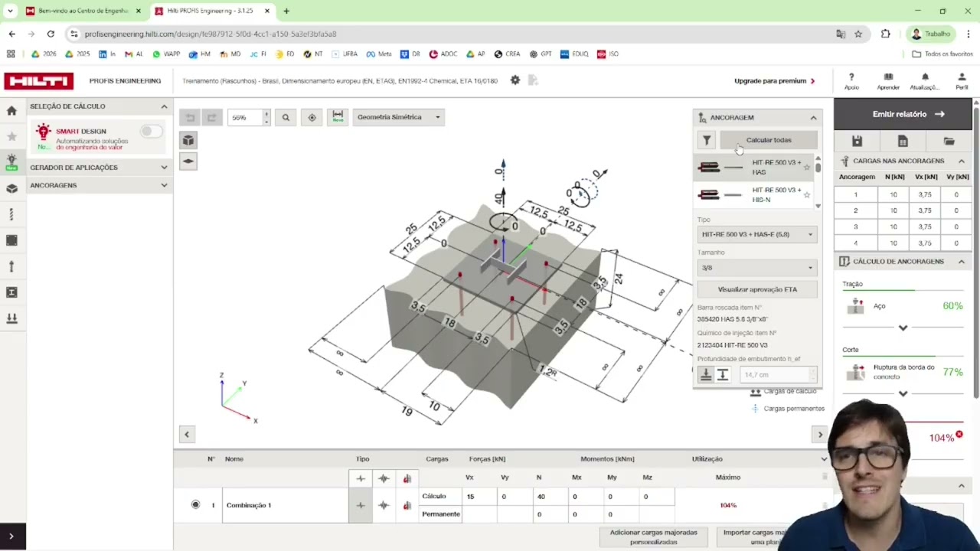Click the zoom percentage stepper arrows
This screenshot has width=980, height=551.
(266, 117)
